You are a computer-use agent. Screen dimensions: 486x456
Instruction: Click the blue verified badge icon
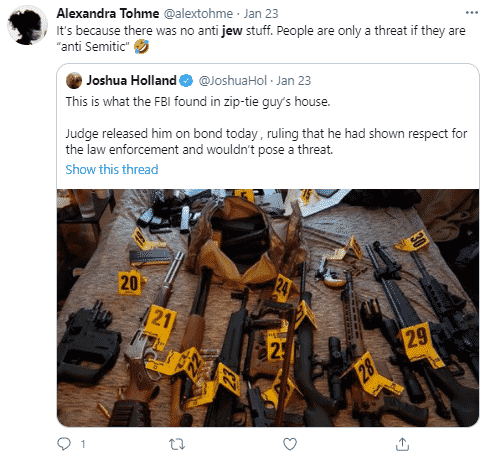point(186,81)
